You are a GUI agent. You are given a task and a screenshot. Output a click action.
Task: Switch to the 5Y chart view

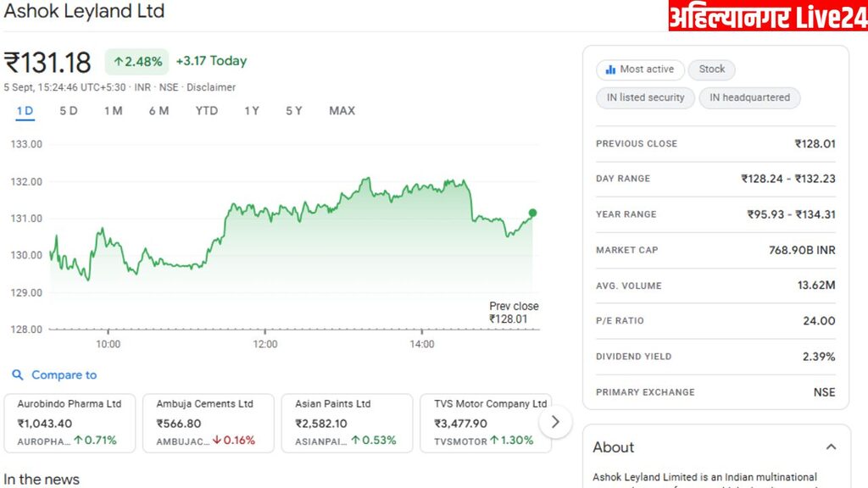(293, 111)
